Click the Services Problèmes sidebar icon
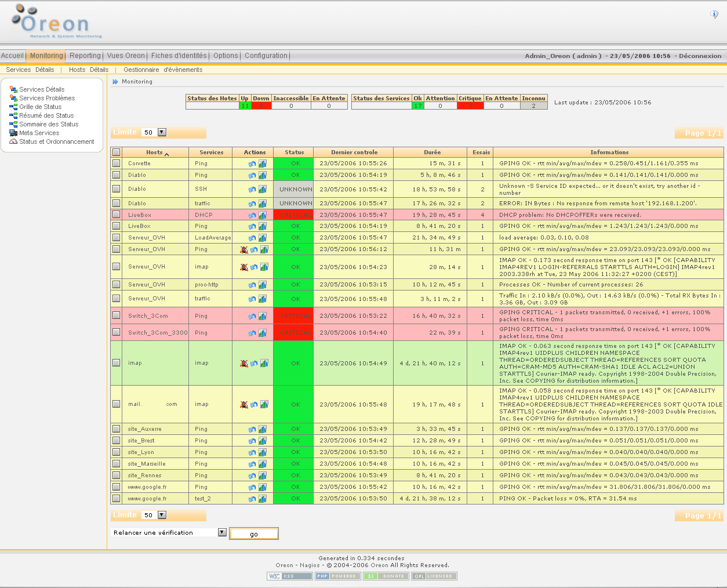Screen dimensions: 727x588 click(13, 98)
